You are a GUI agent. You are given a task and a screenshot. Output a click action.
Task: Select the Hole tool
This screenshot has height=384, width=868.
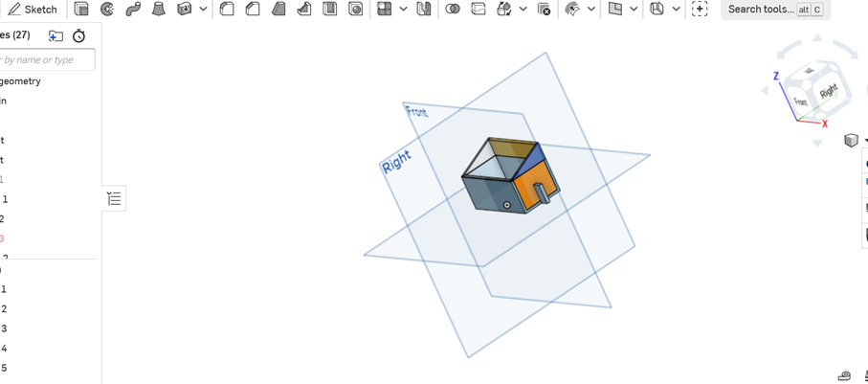click(x=357, y=10)
